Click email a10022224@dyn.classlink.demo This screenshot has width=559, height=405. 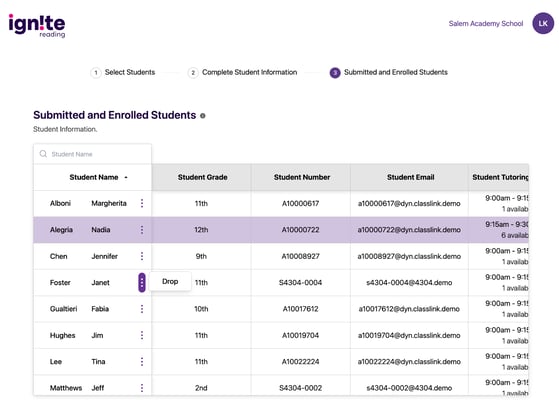click(409, 362)
